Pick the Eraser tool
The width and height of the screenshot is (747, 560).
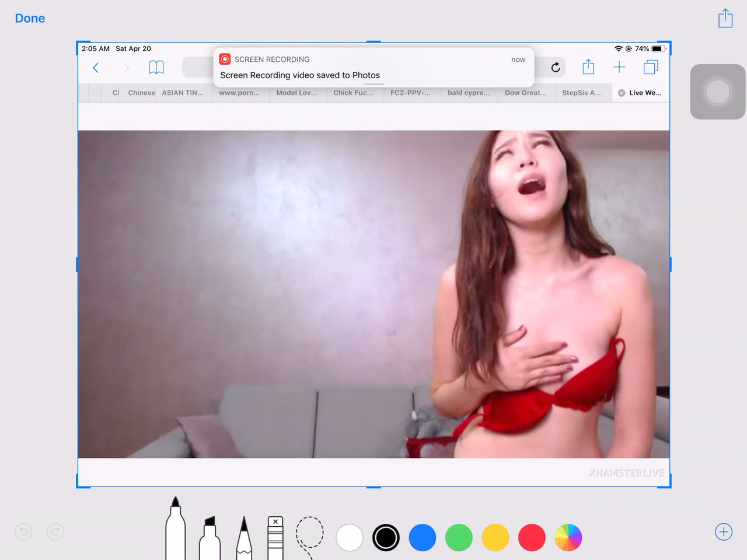275,538
